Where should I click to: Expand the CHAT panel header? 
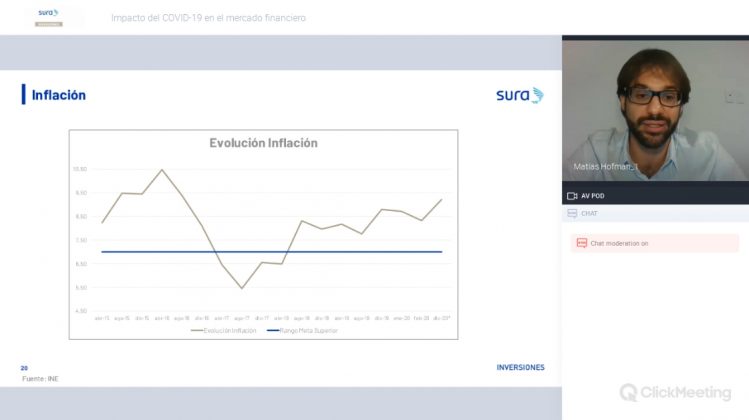[x=654, y=213]
